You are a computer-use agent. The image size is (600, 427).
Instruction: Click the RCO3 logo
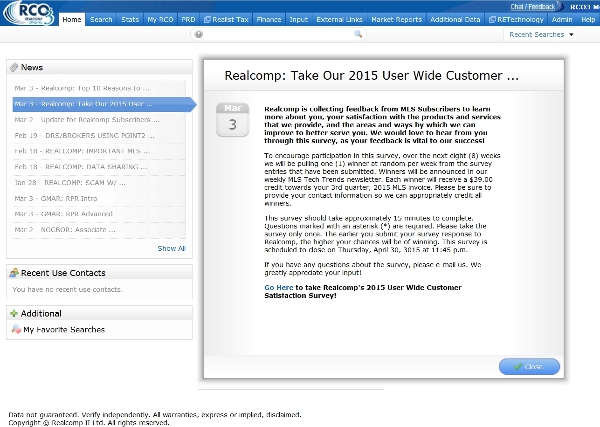pyautogui.click(x=29, y=13)
